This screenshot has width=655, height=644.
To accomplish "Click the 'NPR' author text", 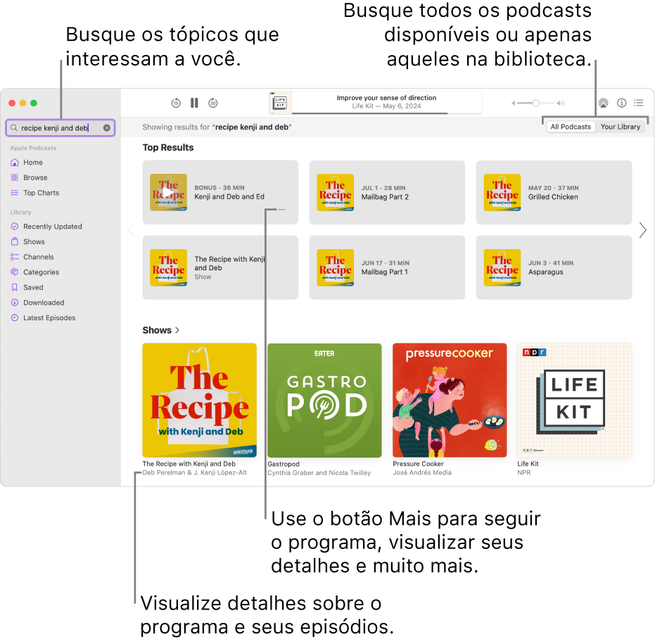I will (x=524, y=473).
